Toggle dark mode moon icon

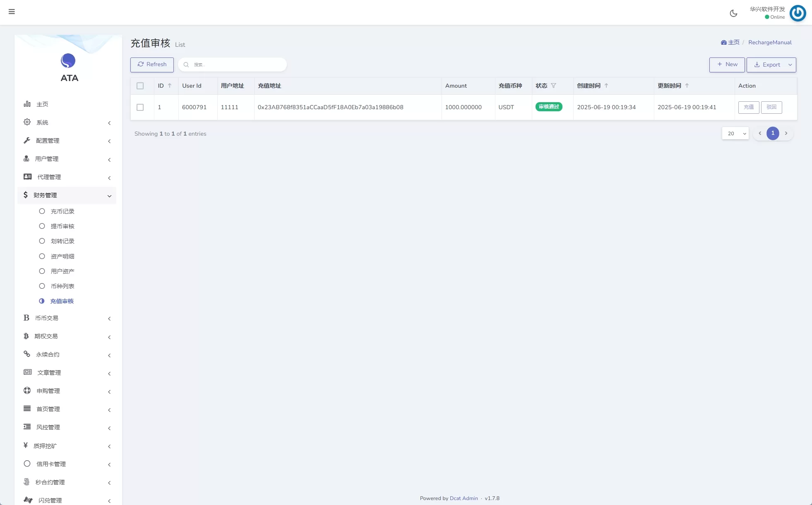[x=733, y=13]
